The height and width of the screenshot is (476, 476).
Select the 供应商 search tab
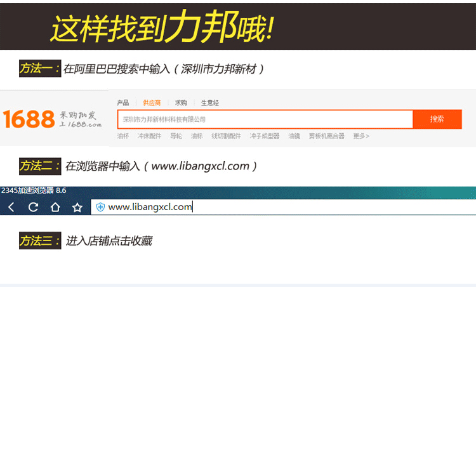point(152,103)
